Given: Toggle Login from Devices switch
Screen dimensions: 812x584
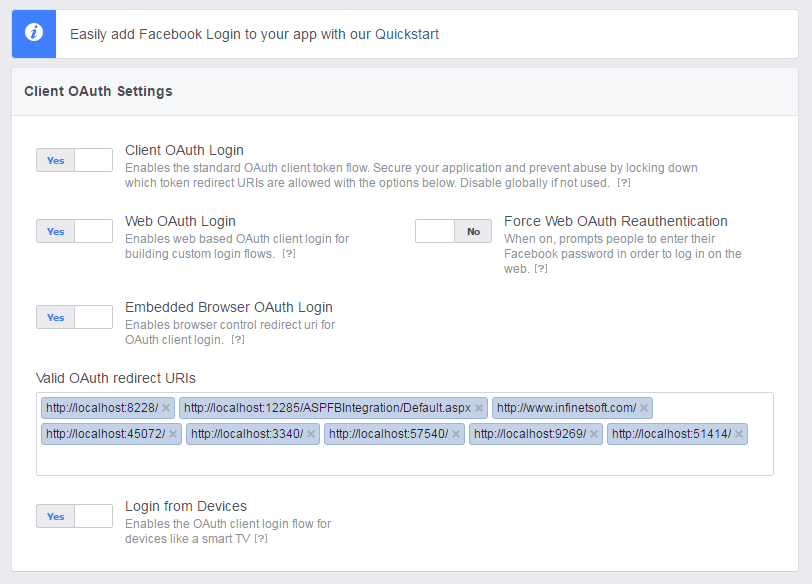Looking at the screenshot, I should click(x=75, y=516).
